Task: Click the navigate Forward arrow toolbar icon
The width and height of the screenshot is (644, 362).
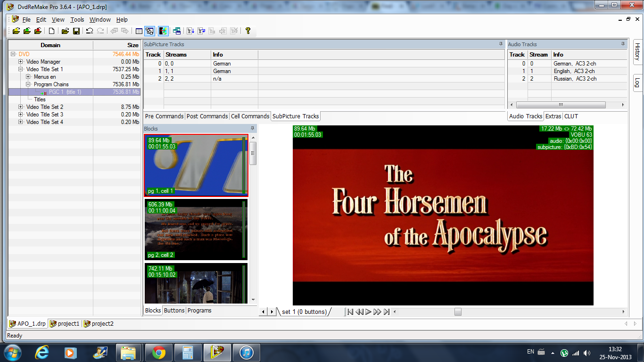Action: [125, 31]
